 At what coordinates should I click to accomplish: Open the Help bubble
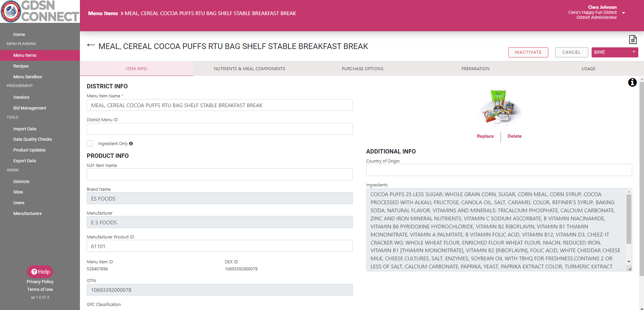tap(40, 272)
